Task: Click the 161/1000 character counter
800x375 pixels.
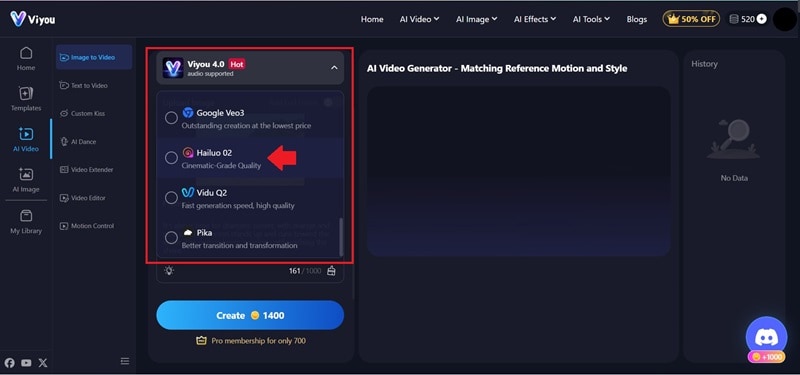Action: (305, 271)
